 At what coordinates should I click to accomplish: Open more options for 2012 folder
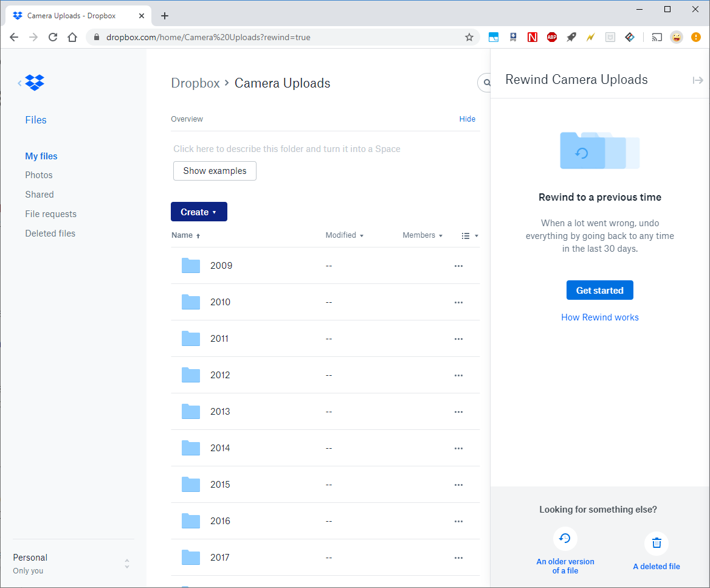click(x=458, y=376)
